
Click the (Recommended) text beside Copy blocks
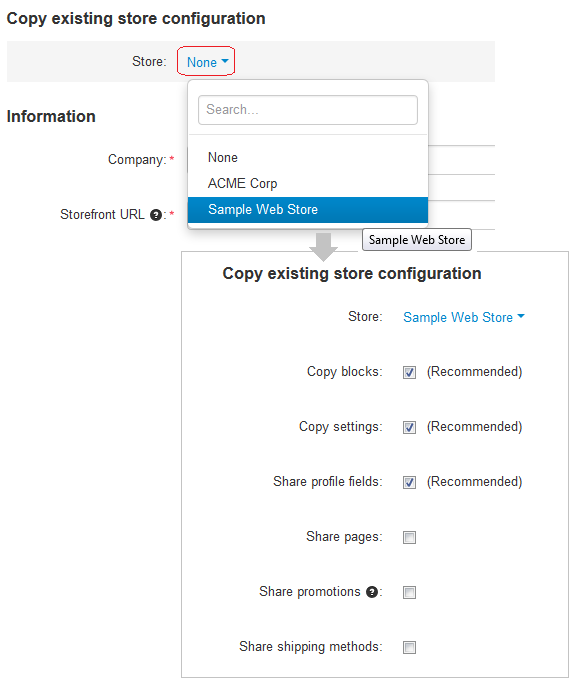click(474, 372)
